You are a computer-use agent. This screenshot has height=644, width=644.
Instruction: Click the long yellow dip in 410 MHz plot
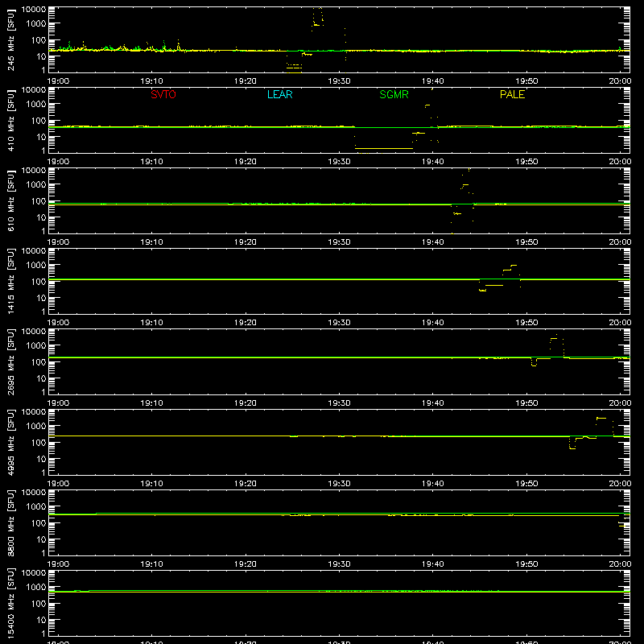[384, 148]
